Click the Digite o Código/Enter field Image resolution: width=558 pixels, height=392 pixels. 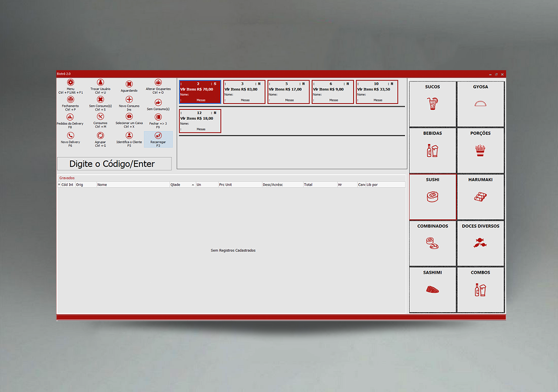point(114,164)
